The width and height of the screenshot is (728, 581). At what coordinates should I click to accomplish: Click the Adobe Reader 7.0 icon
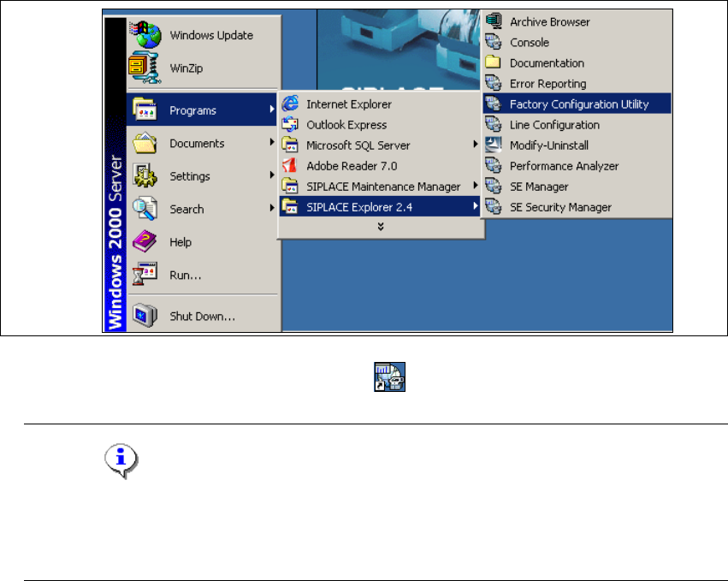pyautogui.click(x=290, y=165)
